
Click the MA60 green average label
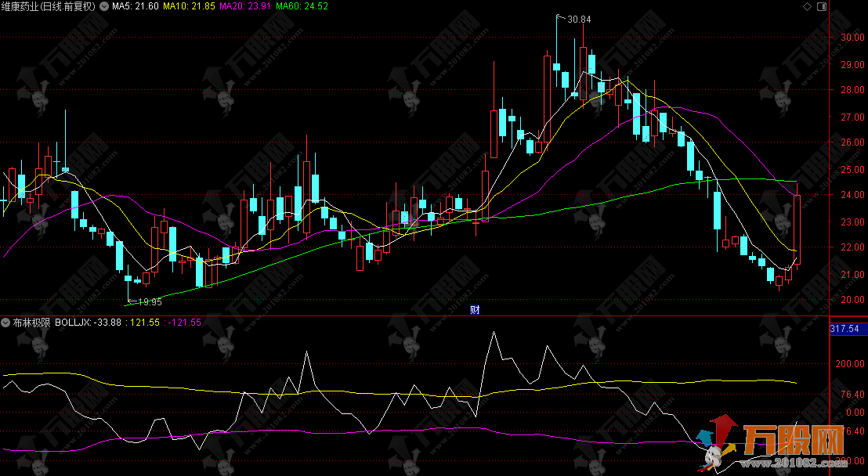(302, 6)
